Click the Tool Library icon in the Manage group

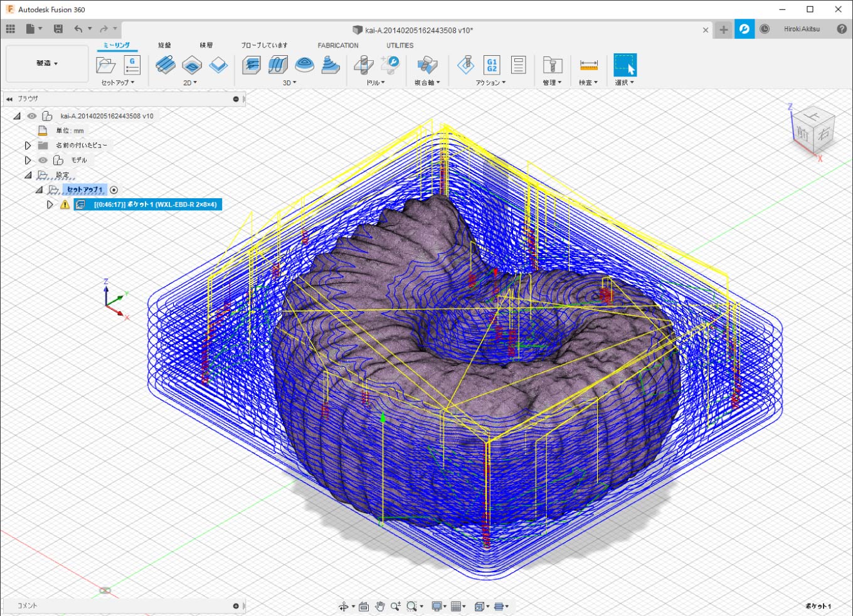552,65
